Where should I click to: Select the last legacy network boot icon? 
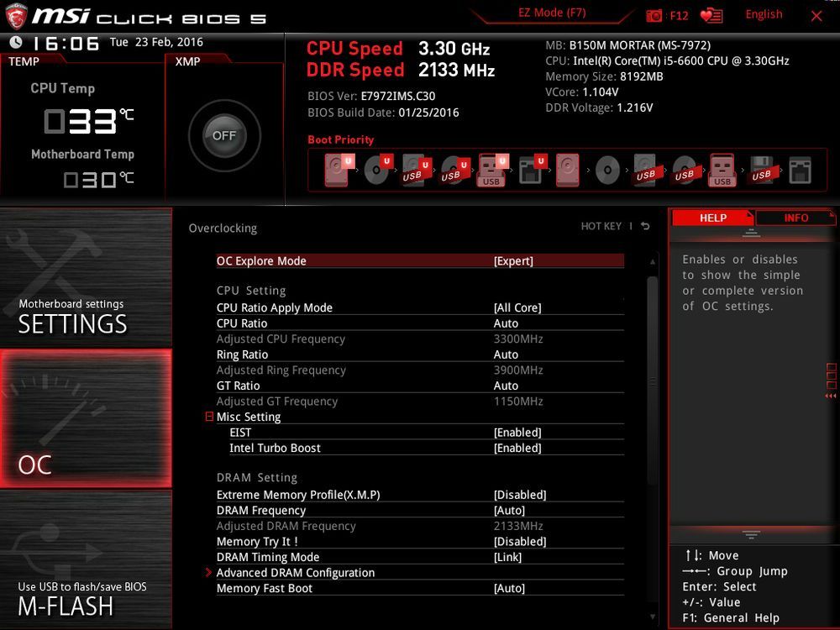pos(800,171)
